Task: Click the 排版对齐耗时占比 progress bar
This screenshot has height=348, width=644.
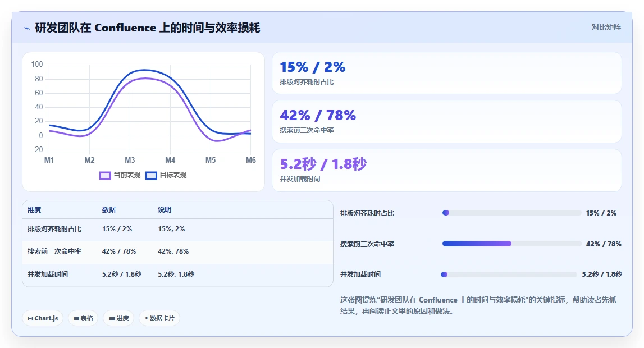Action: 511,213
